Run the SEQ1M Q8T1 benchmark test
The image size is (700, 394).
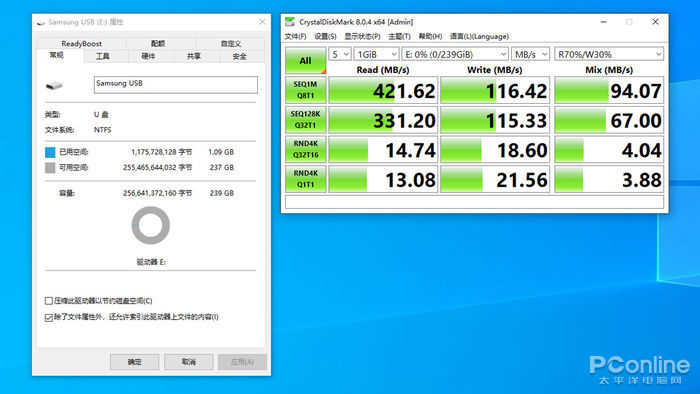(x=306, y=90)
